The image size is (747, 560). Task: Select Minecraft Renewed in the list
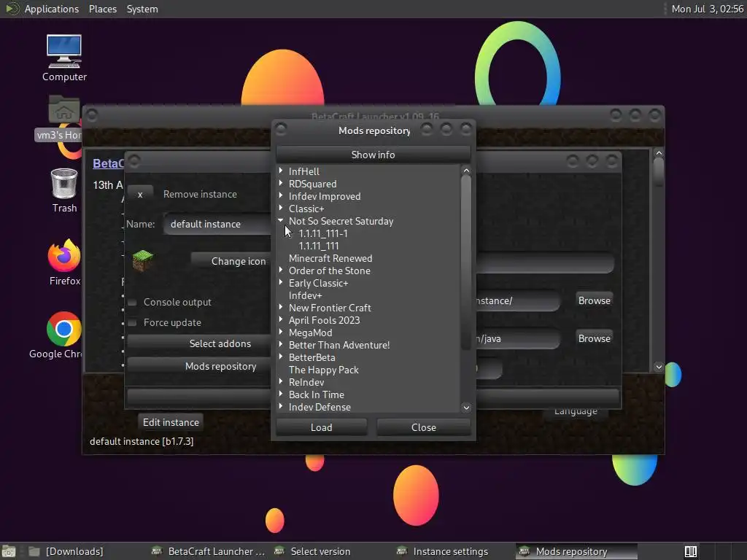pos(330,258)
